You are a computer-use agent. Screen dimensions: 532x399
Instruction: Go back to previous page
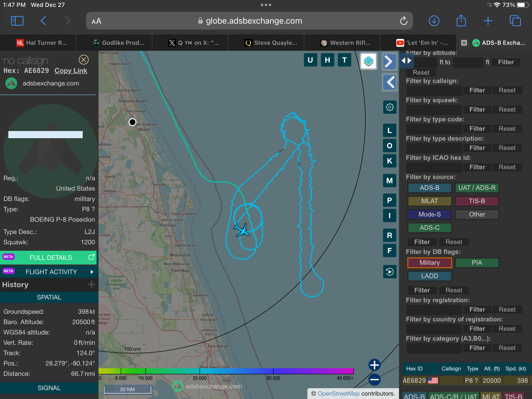[43, 21]
